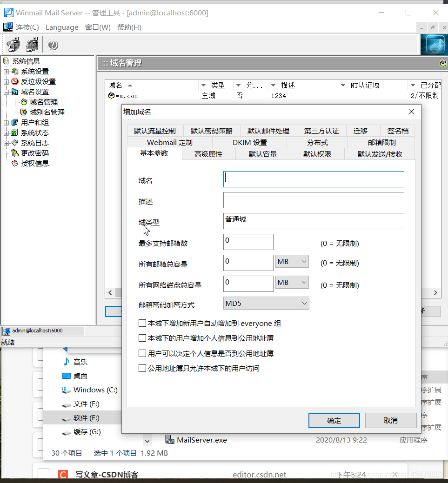The image size is (448, 483).
Task: Click the icon at right of 域名管理 header
Action: pyautogui.click(x=443, y=63)
